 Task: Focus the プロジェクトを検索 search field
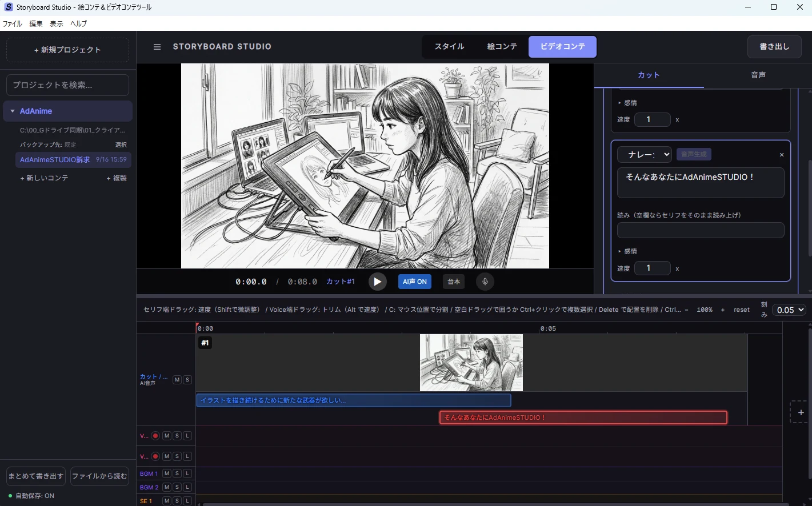[67, 85]
